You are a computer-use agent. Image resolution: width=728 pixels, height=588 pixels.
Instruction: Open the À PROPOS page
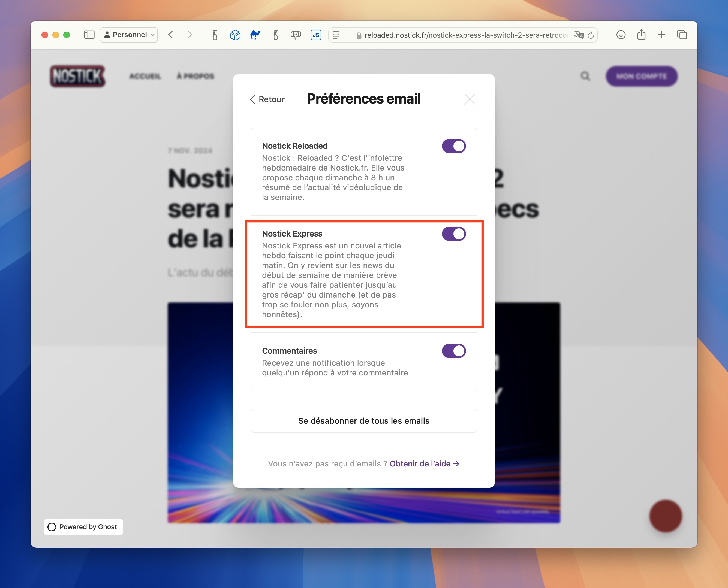pos(195,76)
